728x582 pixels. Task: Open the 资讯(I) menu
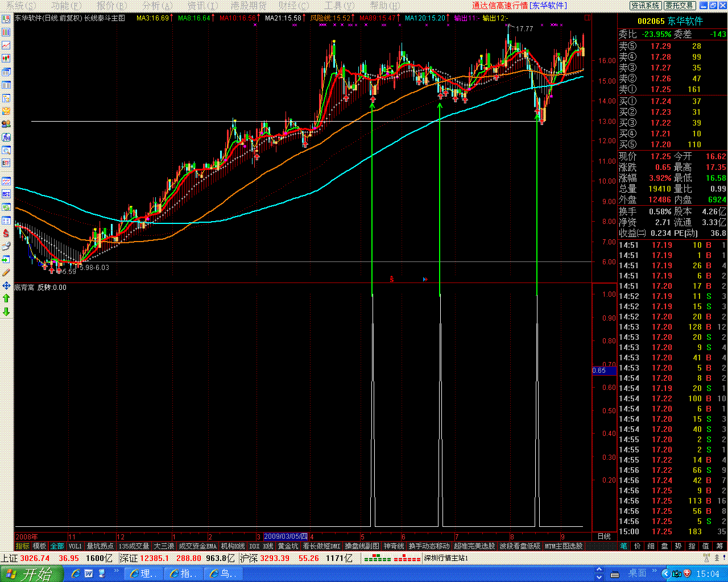(x=202, y=6)
